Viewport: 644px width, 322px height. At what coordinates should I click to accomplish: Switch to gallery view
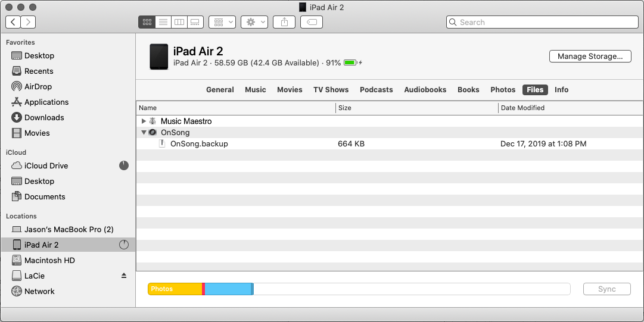pyautogui.click(x=195, y=22)
